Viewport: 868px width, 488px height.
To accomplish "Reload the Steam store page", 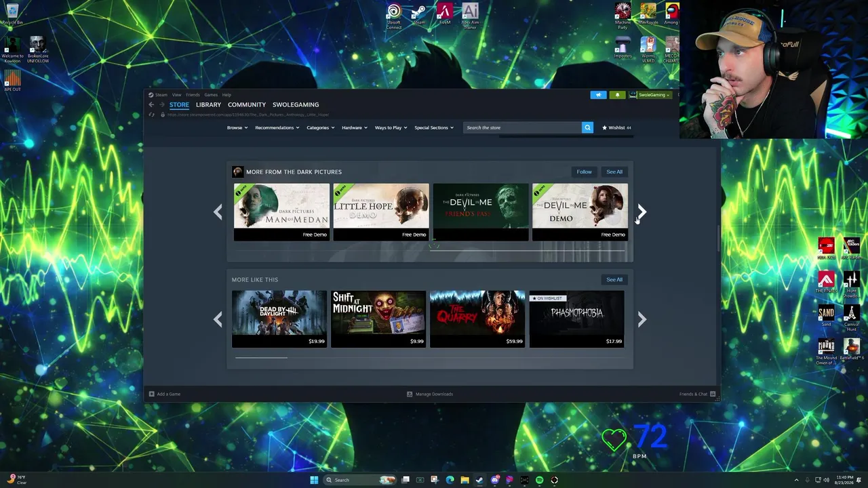I will (151, 115).
